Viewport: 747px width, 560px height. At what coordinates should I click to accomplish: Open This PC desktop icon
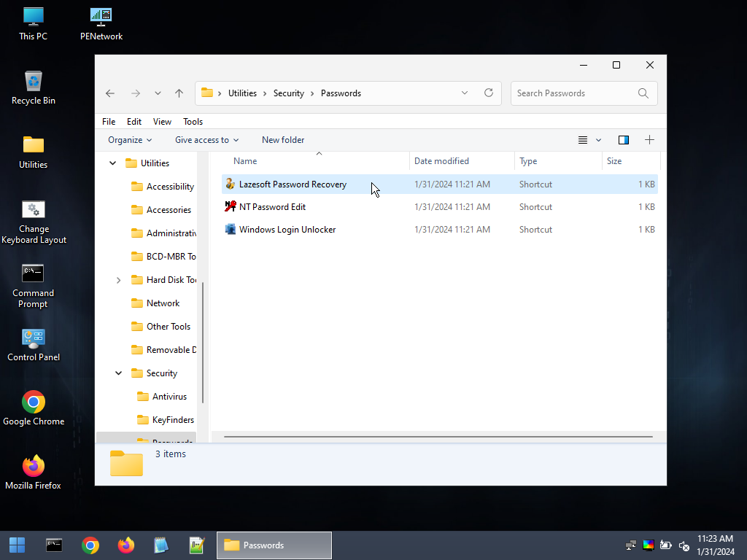pyautogui.click(x=34, y=24)
